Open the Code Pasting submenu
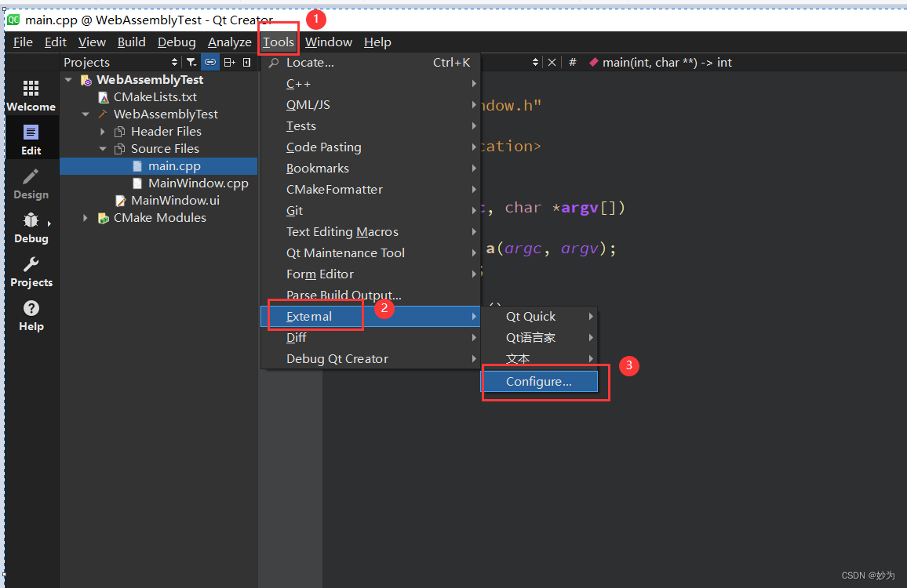This screenshot has height=588, width=907. click(x=370, y=147)
